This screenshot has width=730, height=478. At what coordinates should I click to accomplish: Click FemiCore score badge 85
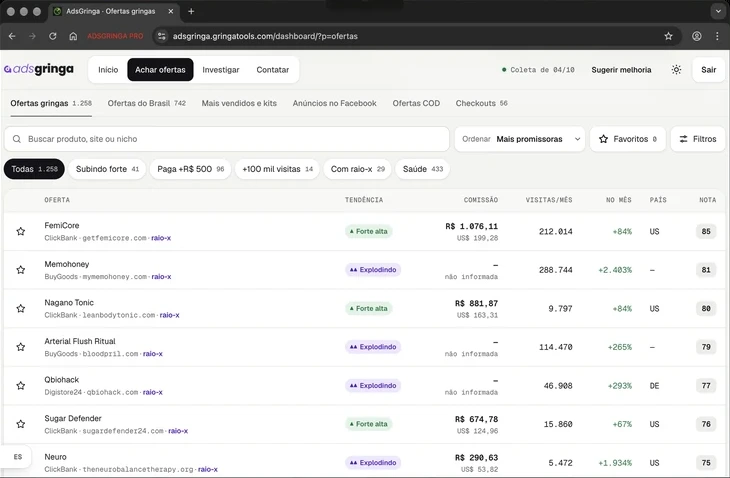coord(706,231)
